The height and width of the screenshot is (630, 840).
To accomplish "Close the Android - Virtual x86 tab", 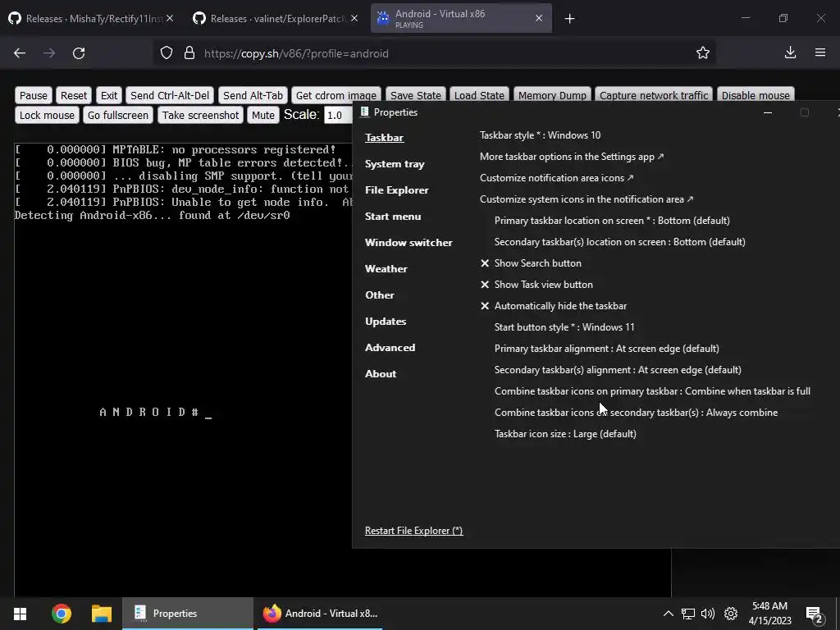I will pyautogui.click(x=539, y=18).
